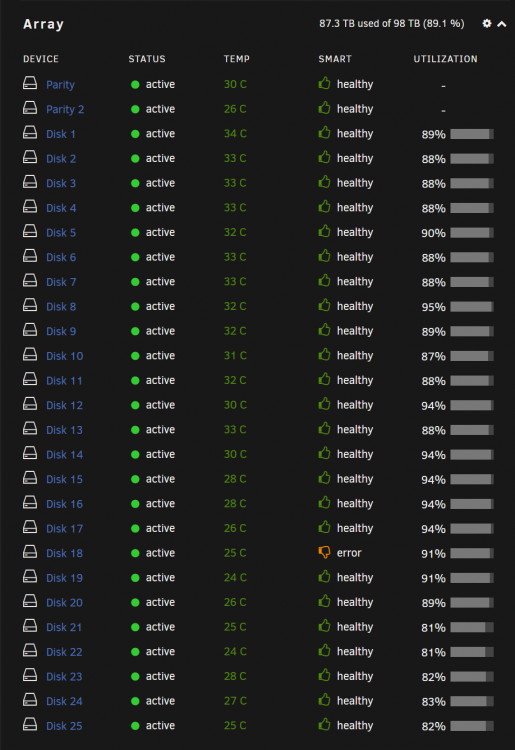Click the Array panel title

[44, 24]
